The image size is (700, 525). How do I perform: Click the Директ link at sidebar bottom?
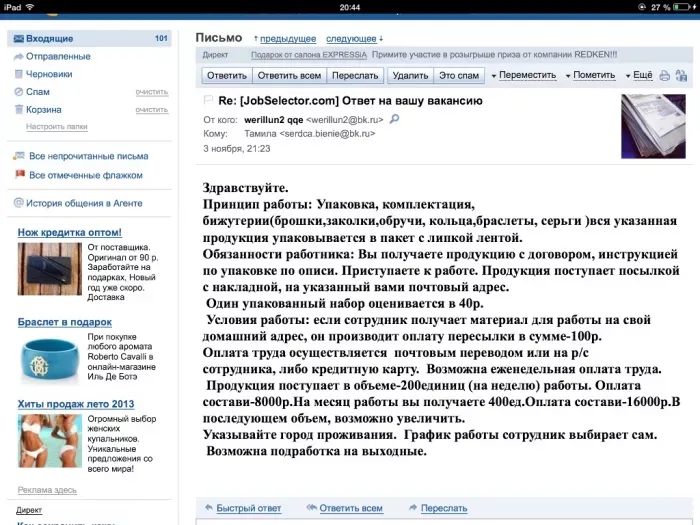coord(29,510)
